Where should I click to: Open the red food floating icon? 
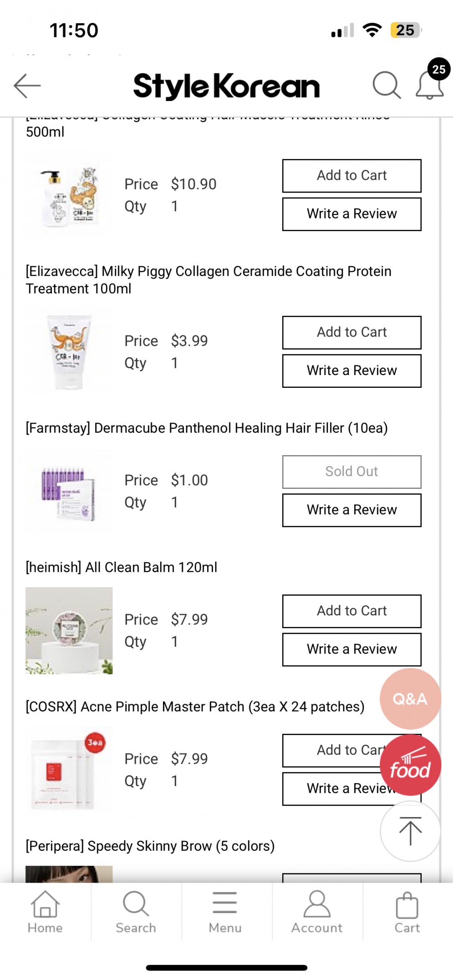click(410, 765)
